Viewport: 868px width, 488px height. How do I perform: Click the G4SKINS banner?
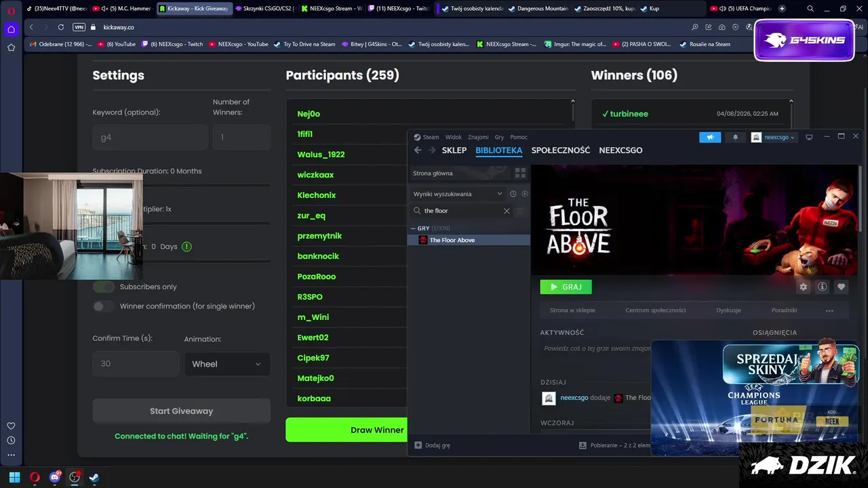coord(804,40)
